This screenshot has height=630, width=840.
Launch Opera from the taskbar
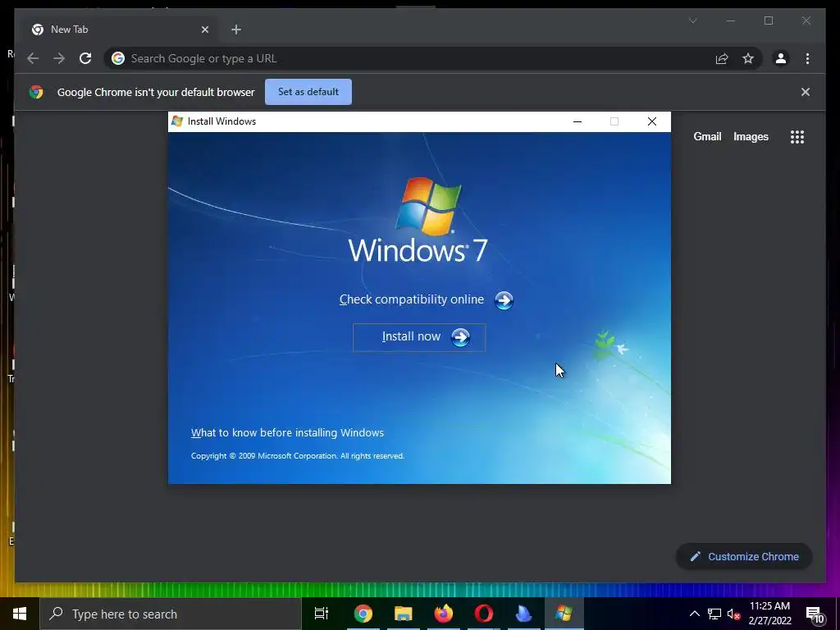point(483,614)
